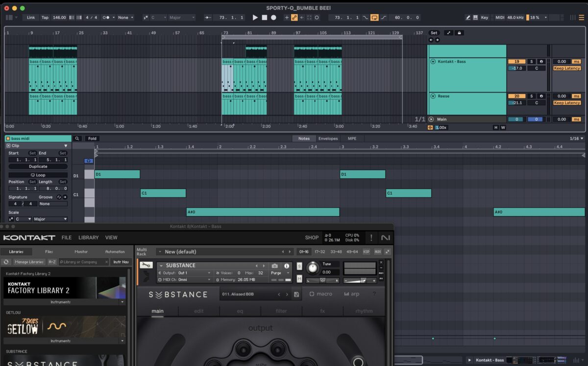Viewport: 588px width, 366px height.
Task: Start playback with the Play button
Action: point(255,17)
